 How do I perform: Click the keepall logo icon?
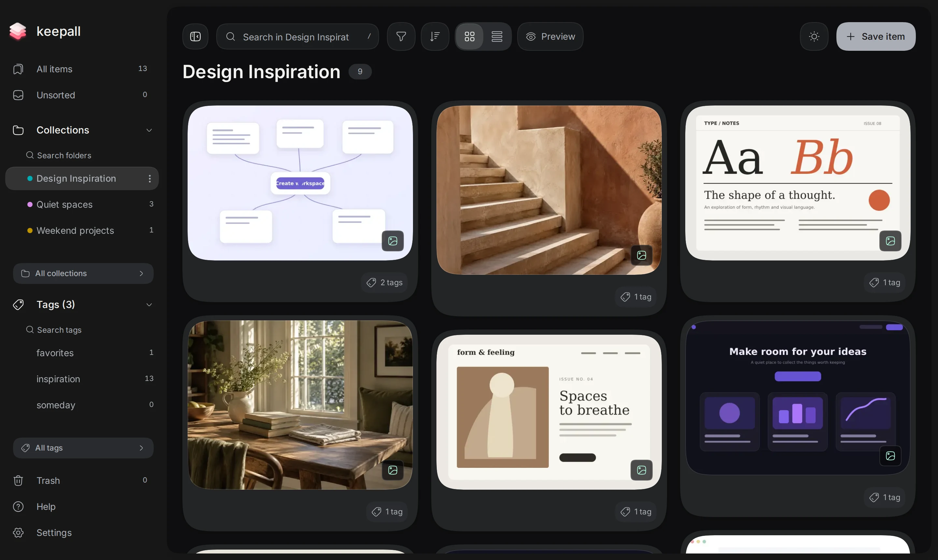(18, 31)
